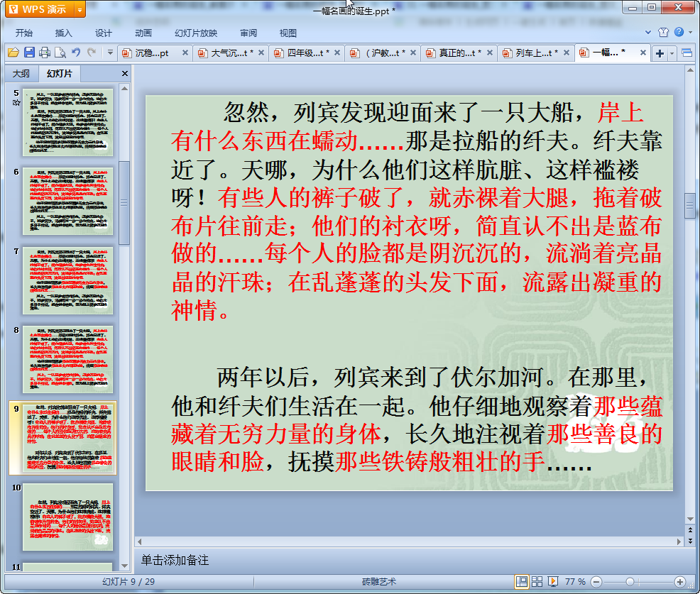Open the 动画 ribbon tab

143,33
